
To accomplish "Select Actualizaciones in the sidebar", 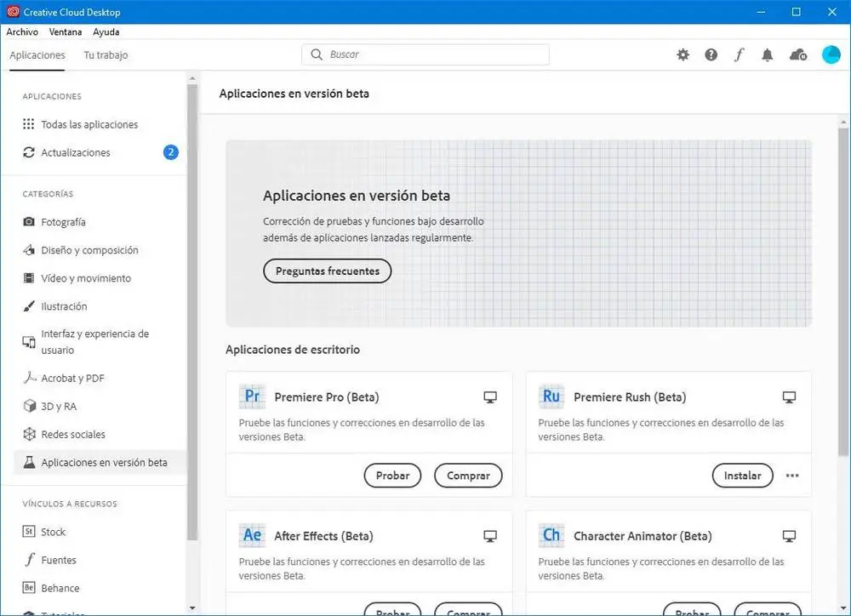I will tap(76, 152).
